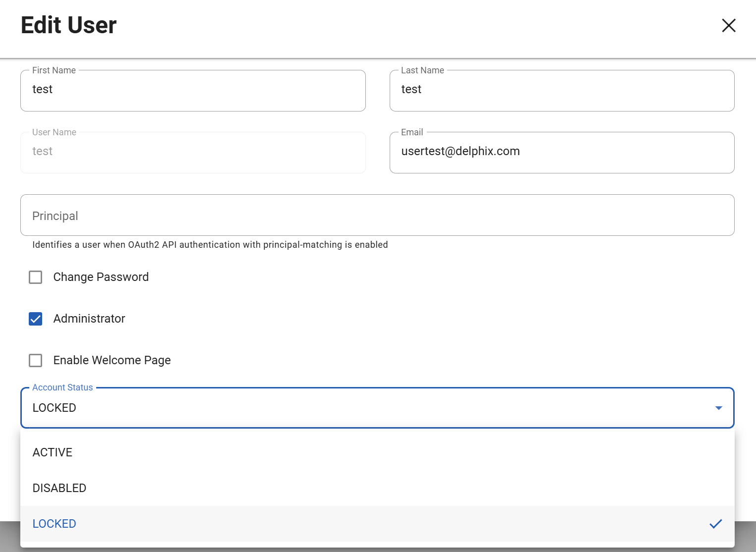Viewport: 756px width, 552px height.
Task: Choose ACTIVE from the status list
Action: 53,452
